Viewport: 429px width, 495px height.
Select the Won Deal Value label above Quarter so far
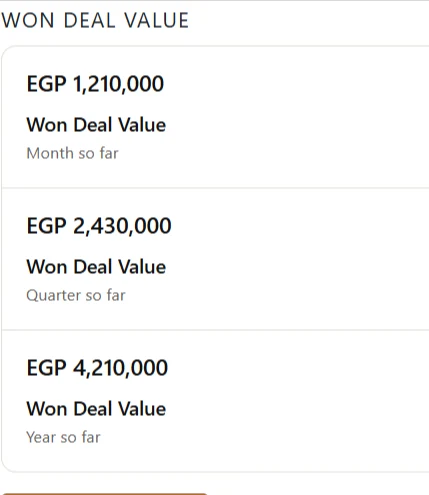click(x=96, y=267)
